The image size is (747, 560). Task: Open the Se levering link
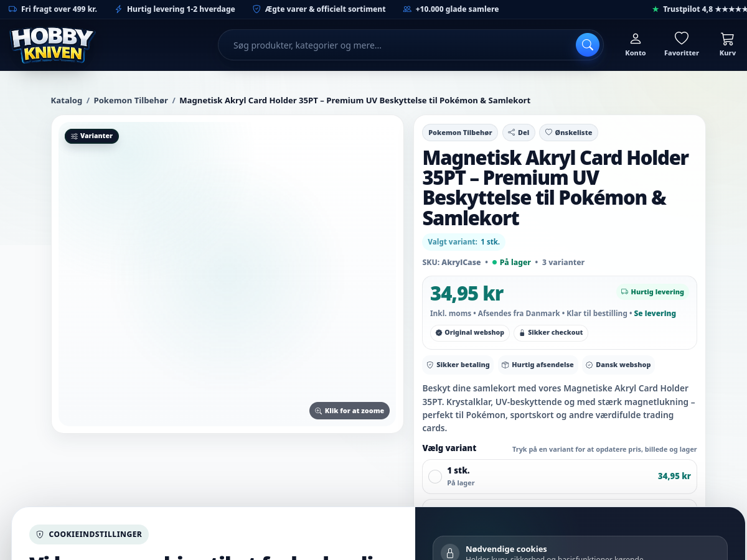(x=655, y=314)
